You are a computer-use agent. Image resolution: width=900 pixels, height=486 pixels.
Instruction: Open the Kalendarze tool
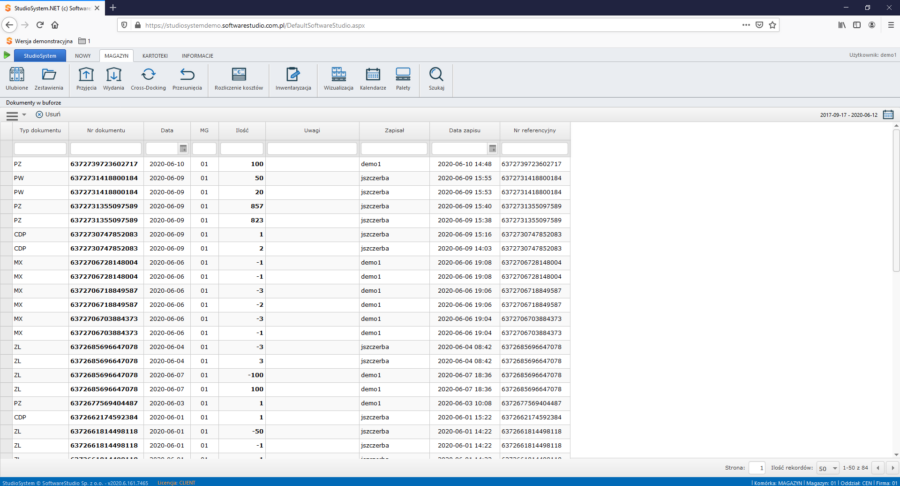click(373, 79)
